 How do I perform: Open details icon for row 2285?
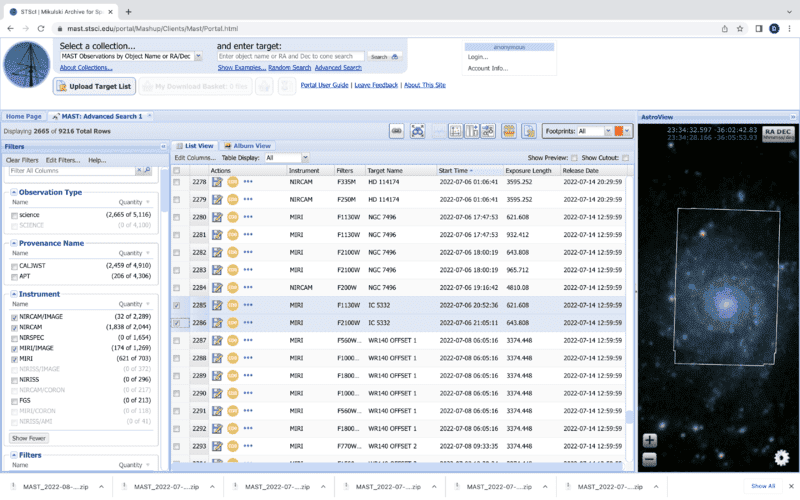coord(217,306)
